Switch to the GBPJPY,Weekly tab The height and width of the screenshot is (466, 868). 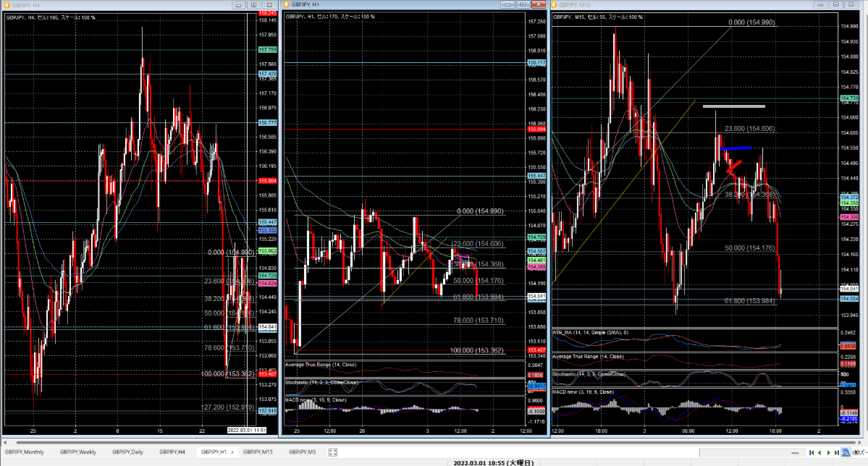pyautogui.click(x=78, y=452)
